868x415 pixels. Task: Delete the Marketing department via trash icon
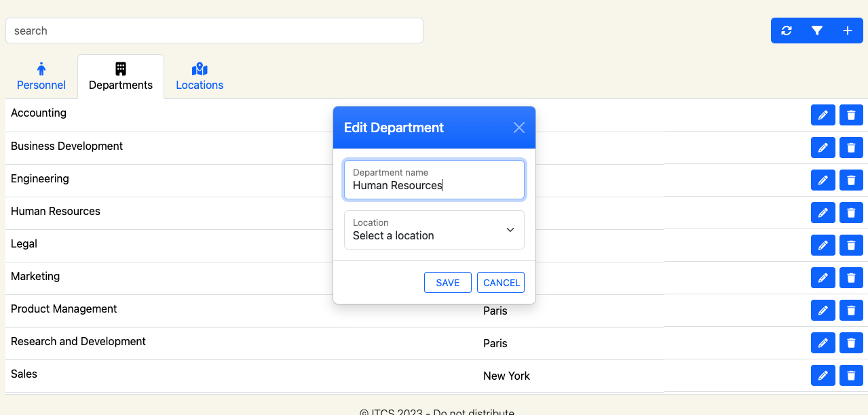[851, 278]
